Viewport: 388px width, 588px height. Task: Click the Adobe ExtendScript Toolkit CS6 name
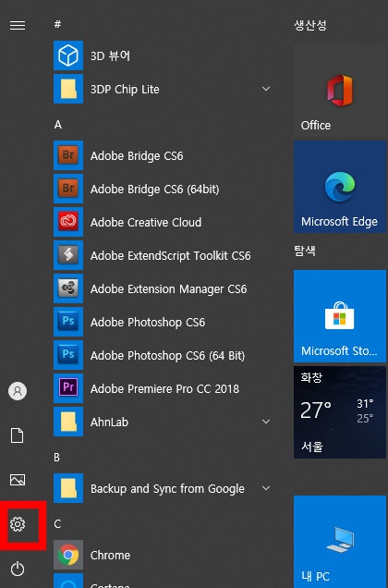coord(171,255)
